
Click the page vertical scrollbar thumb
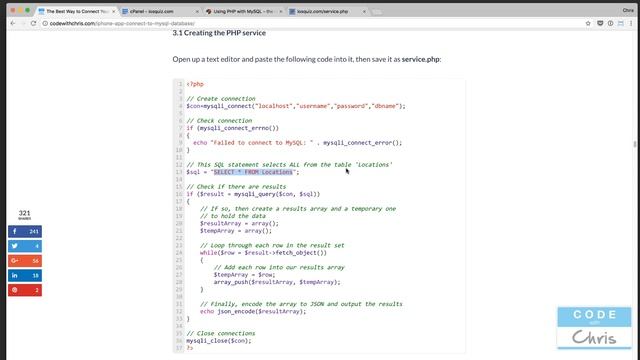[635, 144]
